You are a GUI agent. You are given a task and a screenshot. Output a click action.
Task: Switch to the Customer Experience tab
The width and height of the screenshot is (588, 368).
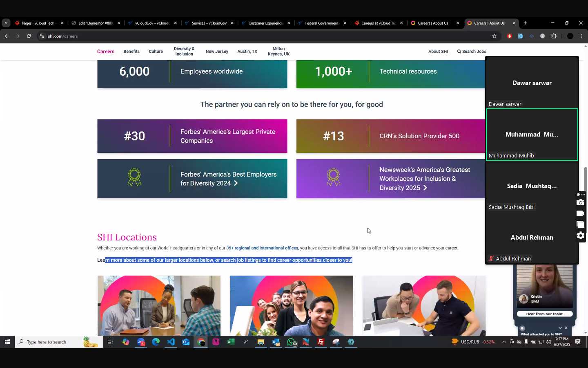265,23
